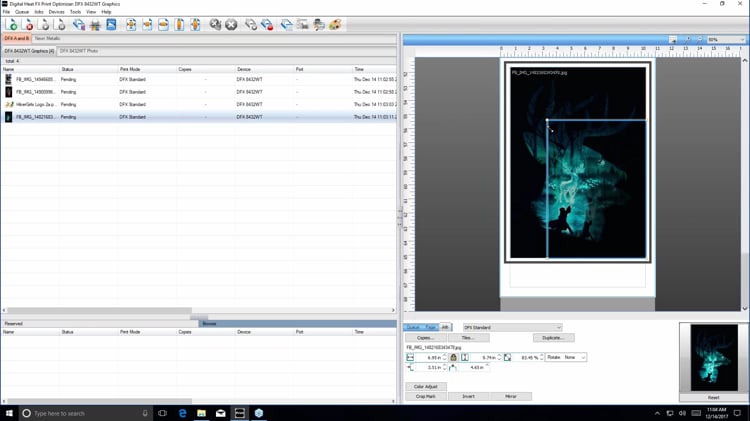Click the deer image thumbnail preview
The image size is (750, 421).
[714, 358]
